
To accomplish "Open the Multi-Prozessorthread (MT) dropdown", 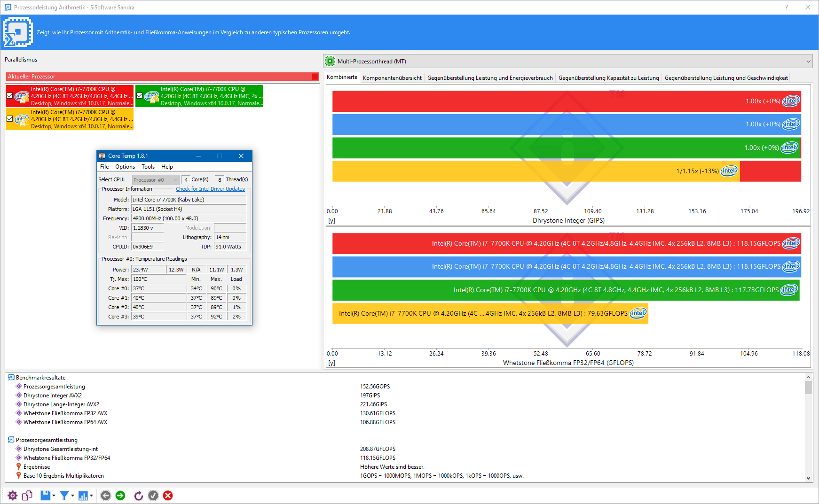I will point(567,61).
